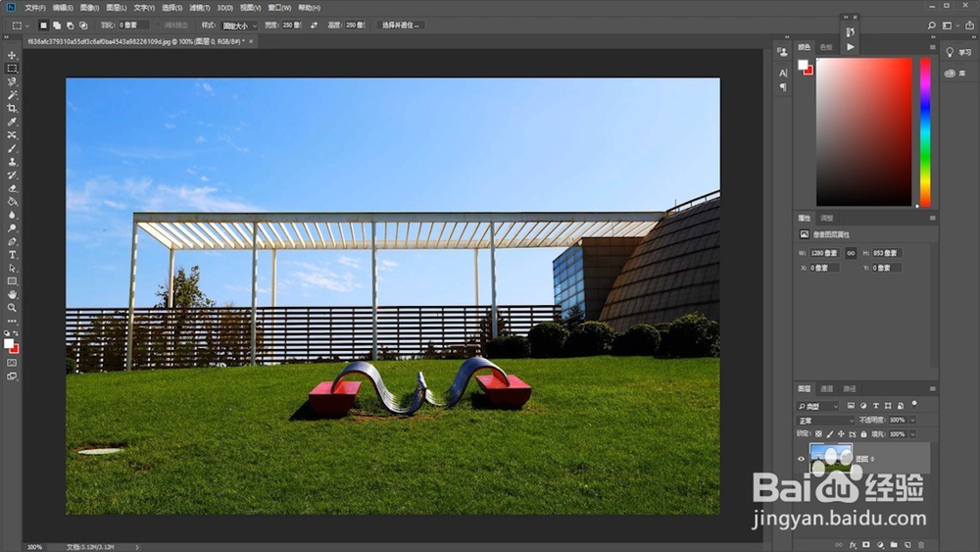Select the Dodge tool
Viewport: 980px width, 552px height.
[12, 228]
